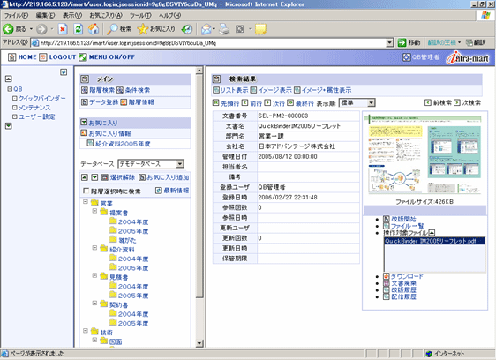Toggle 操作対象ファイル collapse arrow
Screen dimensions: 496x360
pyautogui.click(x=432, y=233)
